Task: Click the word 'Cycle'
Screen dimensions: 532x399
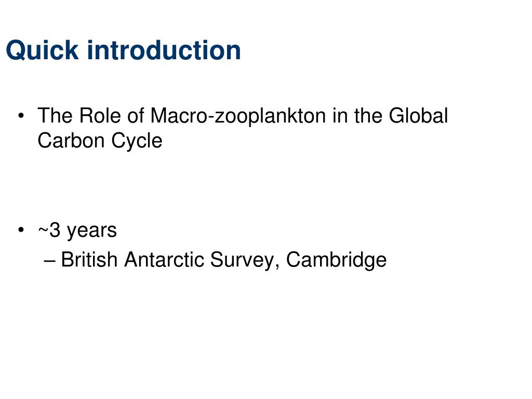Action: pyautogui.click(x=137, y=141)
